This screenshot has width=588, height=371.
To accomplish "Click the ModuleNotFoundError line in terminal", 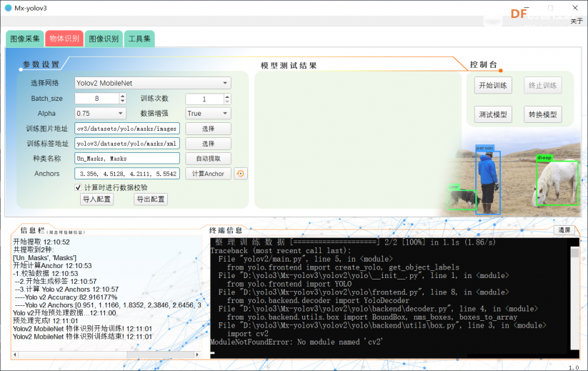I will [x=297, y=342].
